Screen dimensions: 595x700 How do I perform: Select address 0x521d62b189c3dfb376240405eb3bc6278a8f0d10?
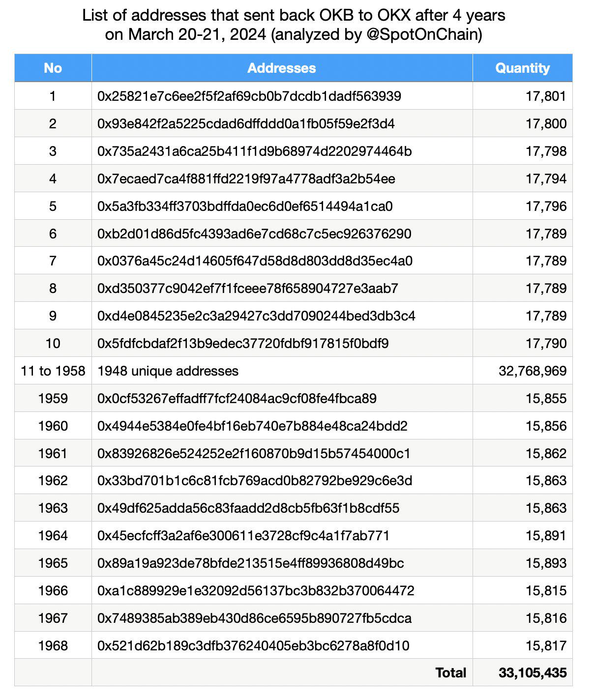click(243, 646)
